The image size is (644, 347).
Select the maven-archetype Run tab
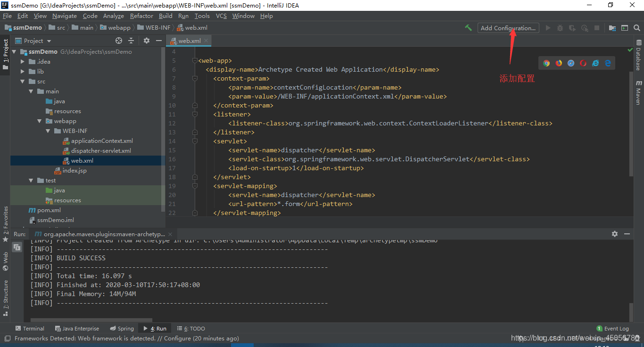tap(104, 234)
